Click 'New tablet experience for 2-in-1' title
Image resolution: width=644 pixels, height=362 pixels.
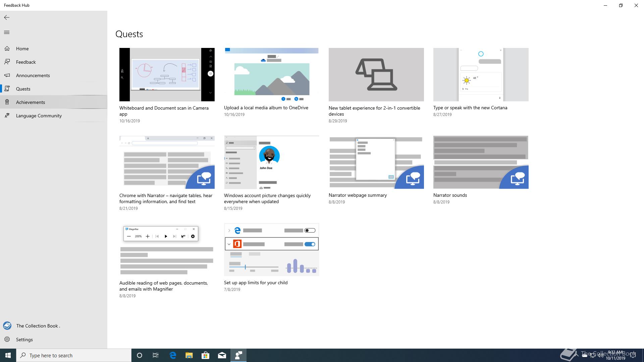click(x=374, y=111)
